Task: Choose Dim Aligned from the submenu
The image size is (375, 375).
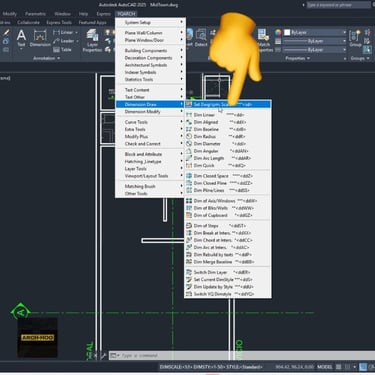Action: point(228,122)
